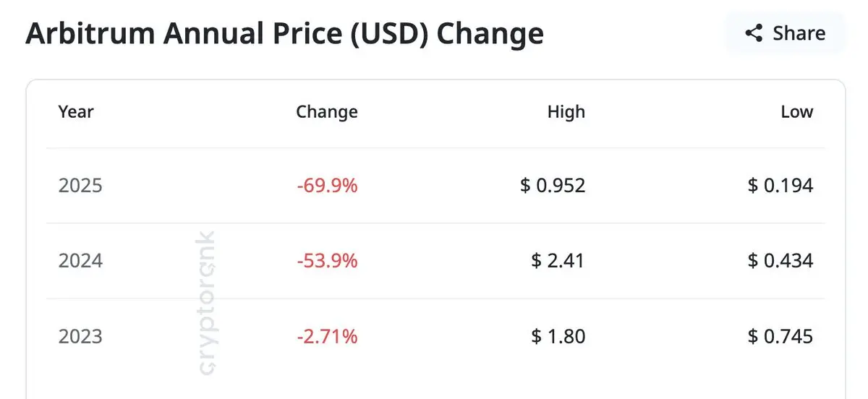
Task: Click the cryptorank watermark logo
Action: point(206,301)
